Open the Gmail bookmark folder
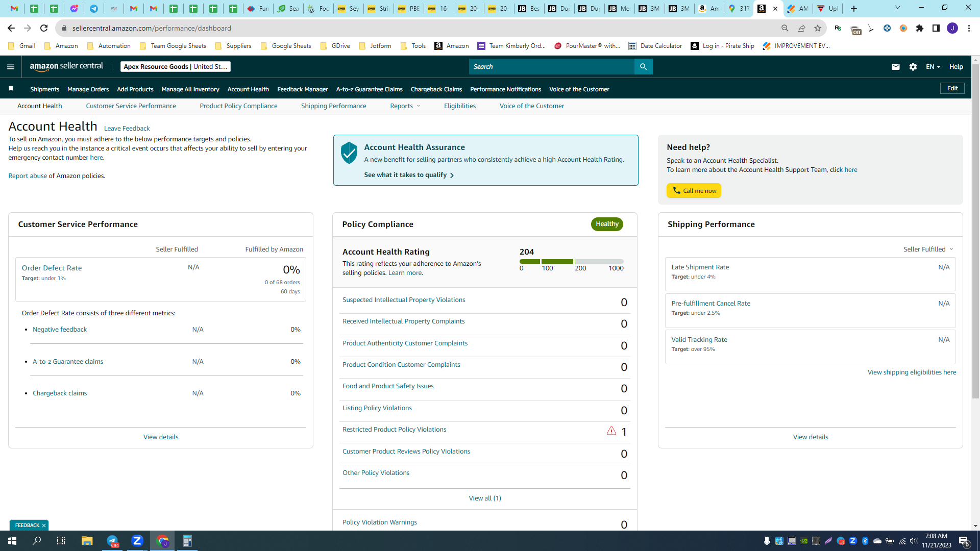980x551 pixels. tap(22, 46)
